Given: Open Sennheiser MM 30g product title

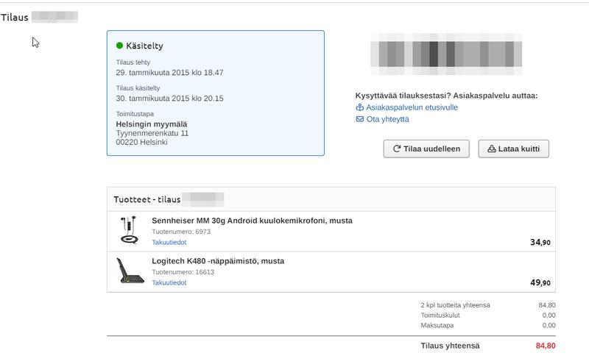Looking at the screenshot, I should (x=252, y=221).
